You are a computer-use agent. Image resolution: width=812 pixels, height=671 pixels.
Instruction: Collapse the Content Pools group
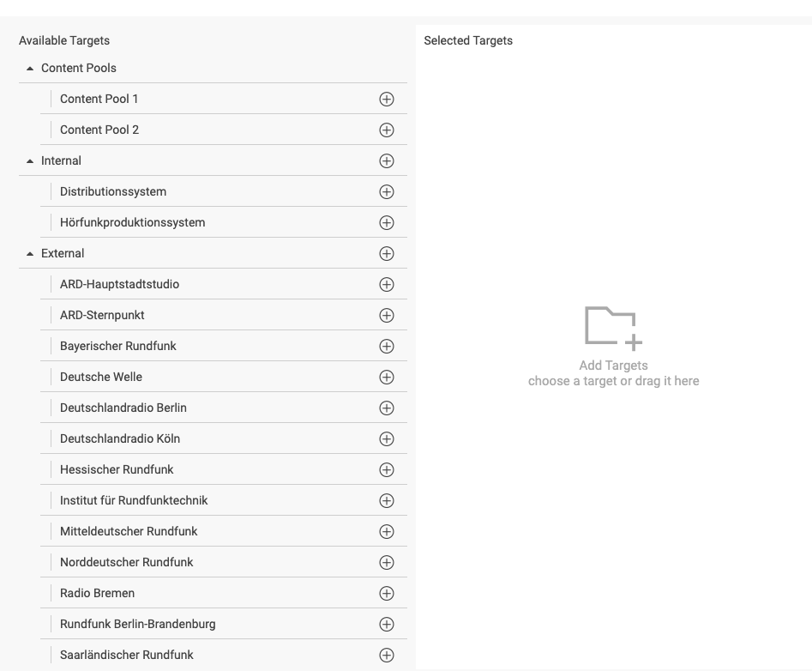point(31,68)
